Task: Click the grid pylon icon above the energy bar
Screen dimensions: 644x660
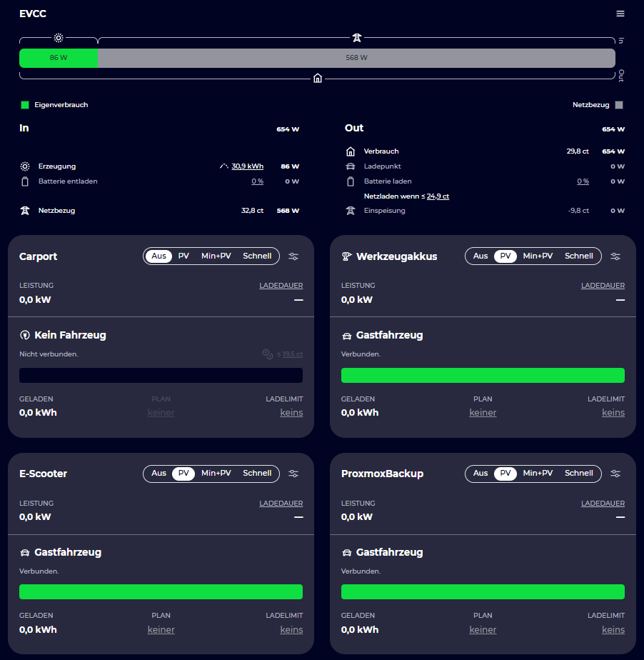Action: [357, 38]
